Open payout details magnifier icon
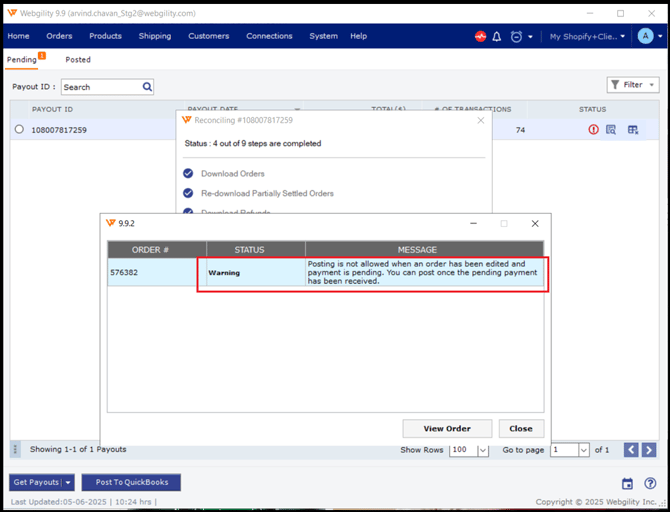670x512 pixels. click(x=611, y=130)
